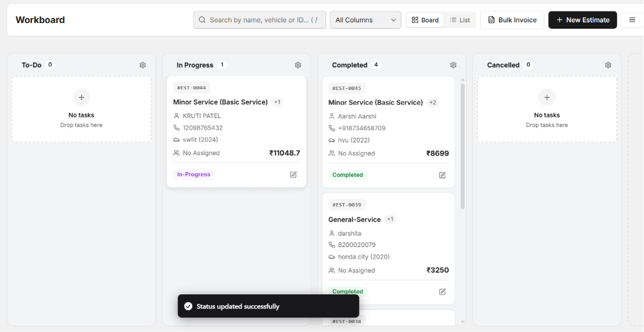This screenshot has width=644, height=332.
Task: Expand +1 services on General-Service card
Action: (390, 220)
